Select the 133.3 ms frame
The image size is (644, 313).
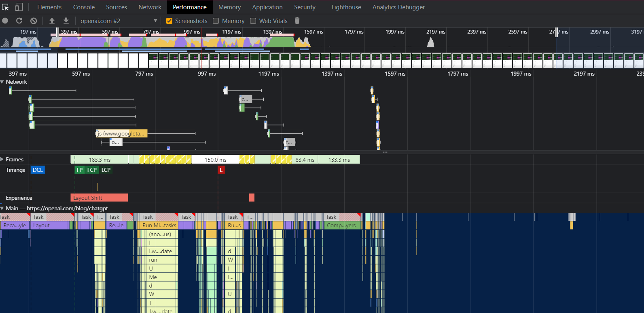point(339,160)
